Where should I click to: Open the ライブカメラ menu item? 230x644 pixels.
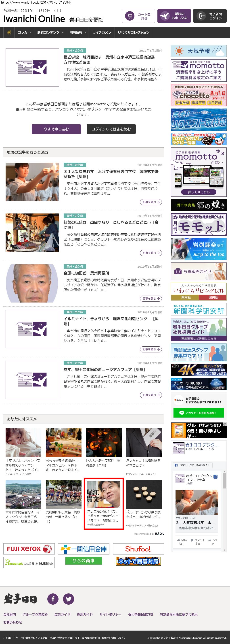[x=102, y=32]
